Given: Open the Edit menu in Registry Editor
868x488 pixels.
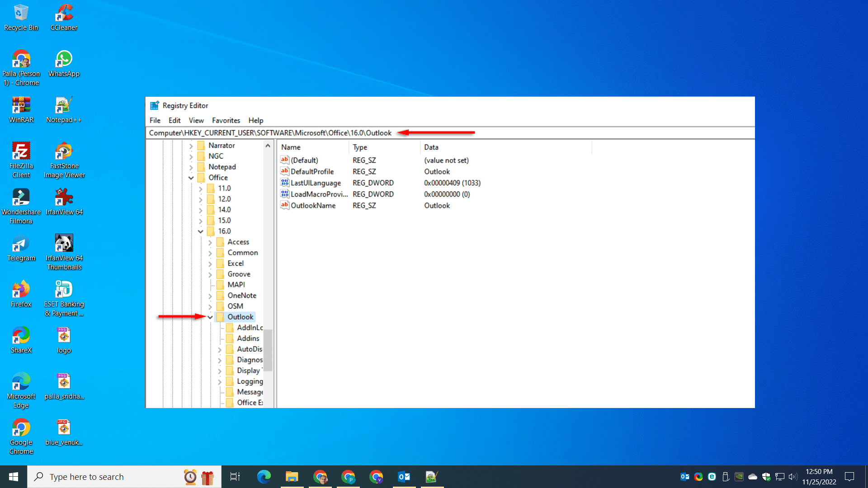Looking at the screenshot, I should click(175, 120).
